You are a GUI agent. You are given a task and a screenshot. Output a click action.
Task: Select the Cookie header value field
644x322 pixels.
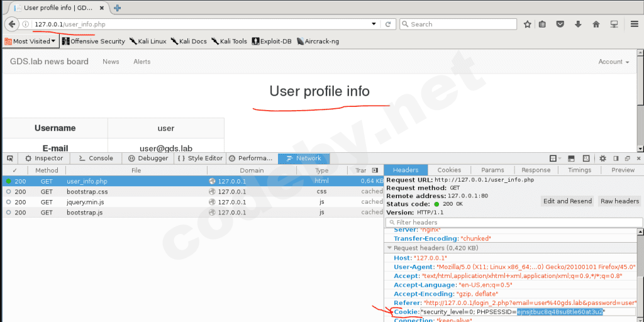coord(528,312)
